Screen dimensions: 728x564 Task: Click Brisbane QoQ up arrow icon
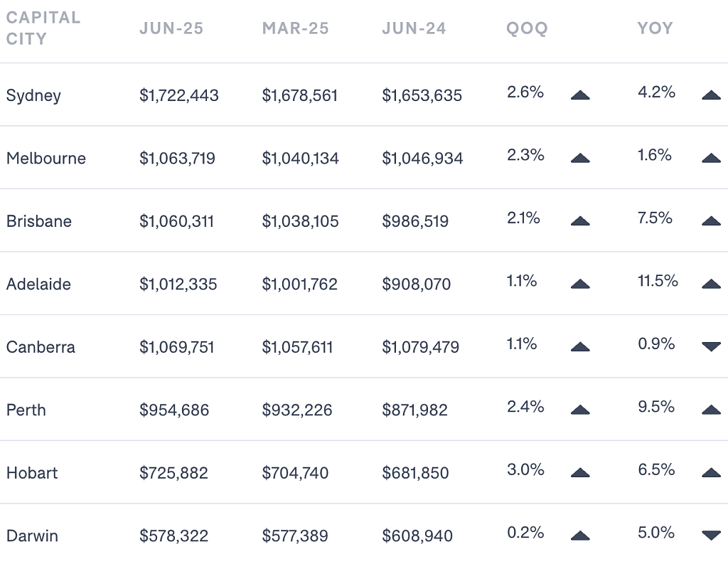coord(580,221)
